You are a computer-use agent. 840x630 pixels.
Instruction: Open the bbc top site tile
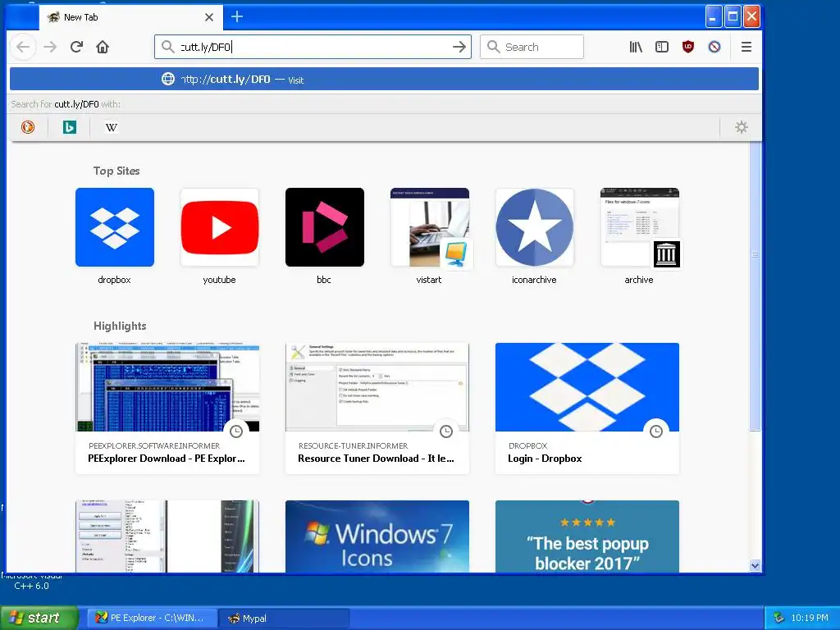[325, 227]
